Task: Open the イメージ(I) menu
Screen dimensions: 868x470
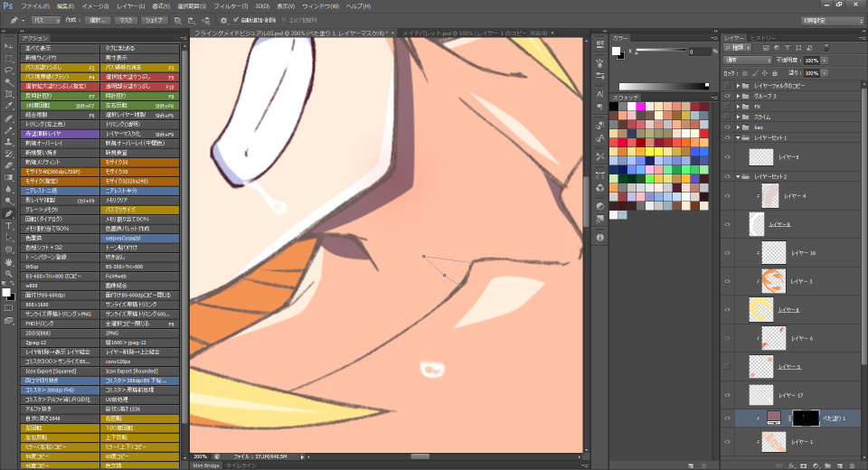Action: [95, 6]
